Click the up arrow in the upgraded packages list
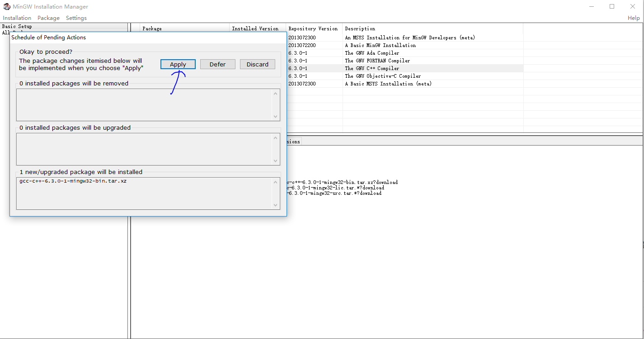 276,138
